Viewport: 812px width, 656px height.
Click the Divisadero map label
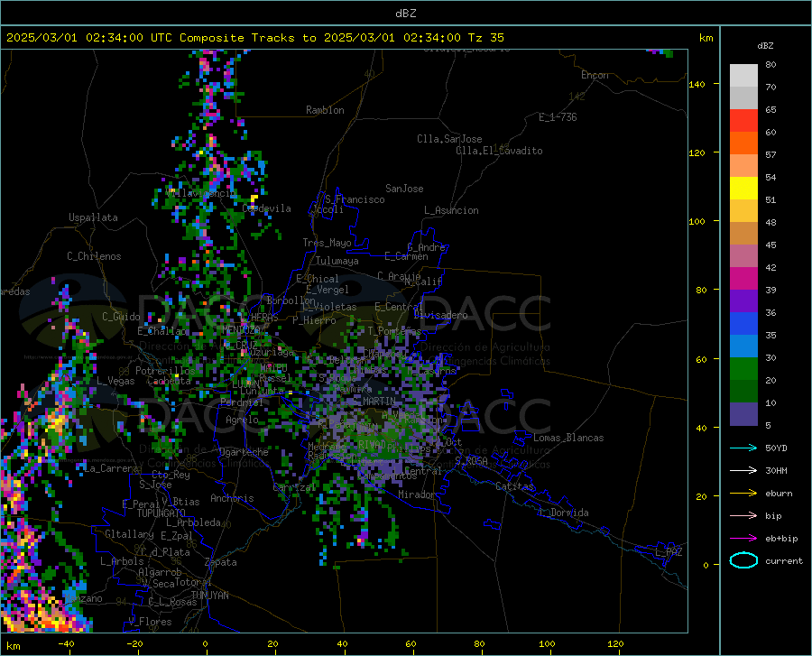(x=440, y=315)
